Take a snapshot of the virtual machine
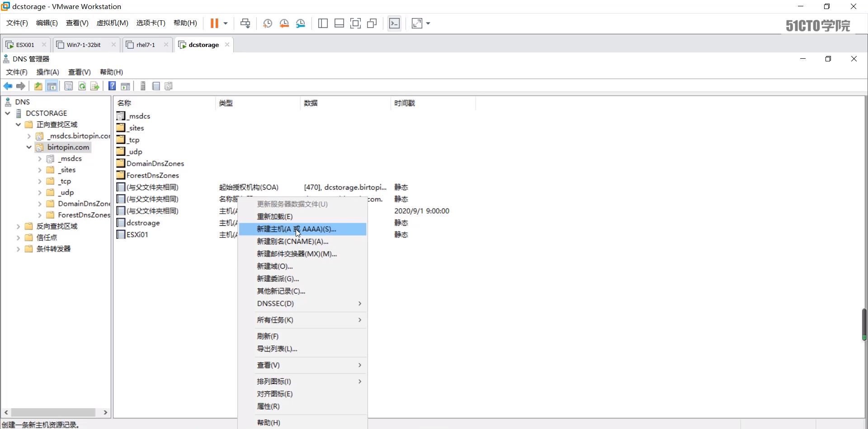The height and width of the screenshot is (429, 868). (268, 23)
